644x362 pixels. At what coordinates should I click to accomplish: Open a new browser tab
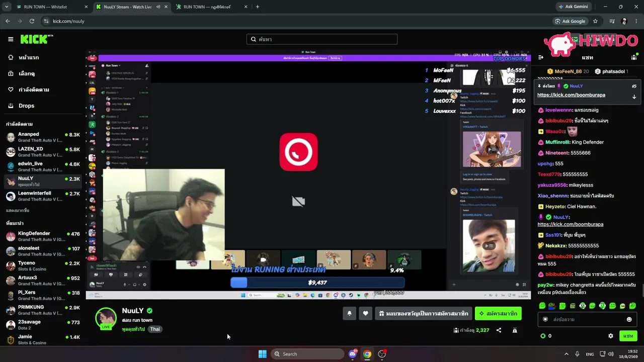pos(258,7)
